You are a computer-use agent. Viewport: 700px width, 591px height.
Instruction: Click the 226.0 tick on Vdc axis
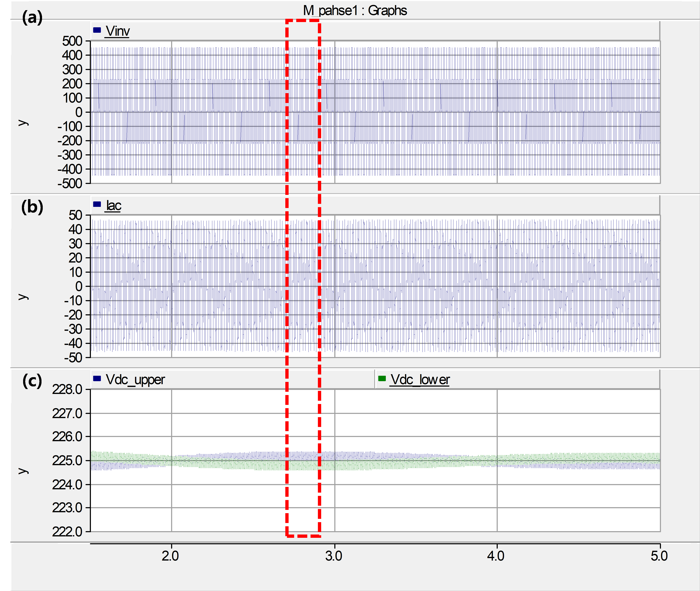point(67,437)
